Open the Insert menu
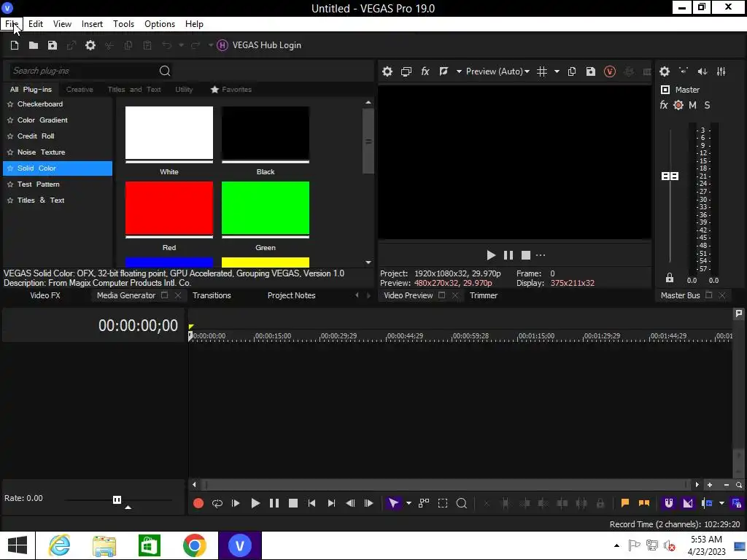Viewport: 747px width, 560px height. [x=92, y=24]
